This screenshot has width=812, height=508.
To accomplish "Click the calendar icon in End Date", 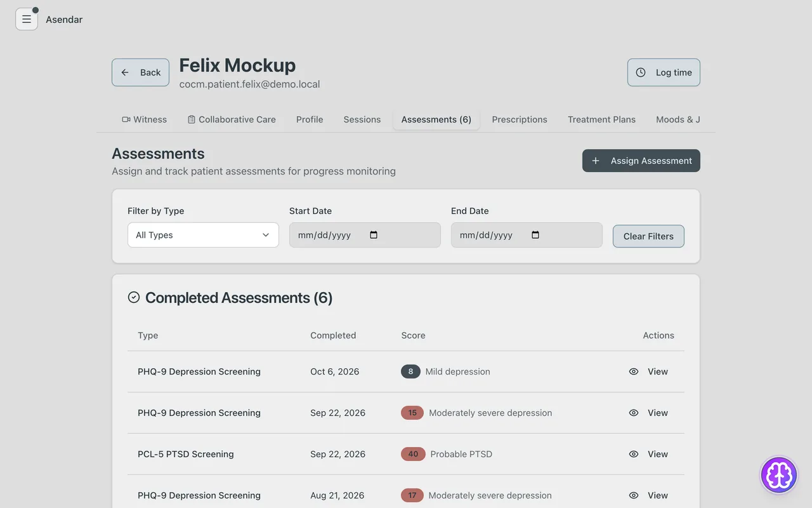I will tap(535, 235).
